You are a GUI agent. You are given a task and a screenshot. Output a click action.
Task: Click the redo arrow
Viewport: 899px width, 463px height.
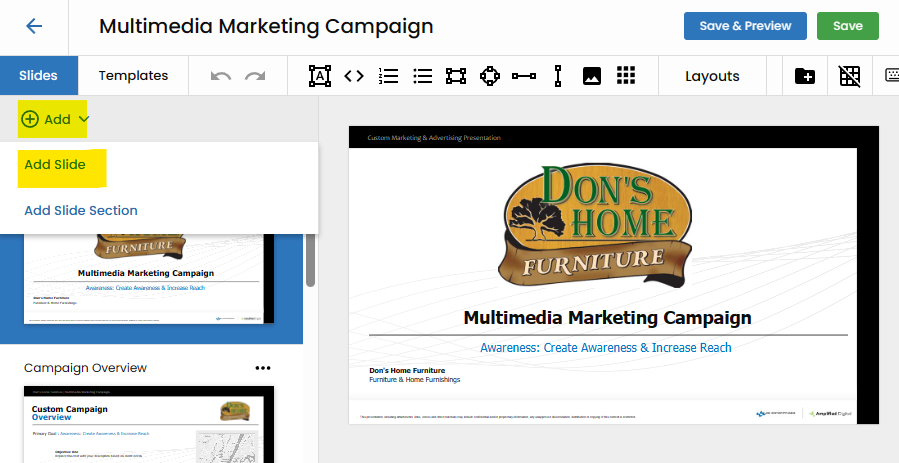click(x=255, y=76)
